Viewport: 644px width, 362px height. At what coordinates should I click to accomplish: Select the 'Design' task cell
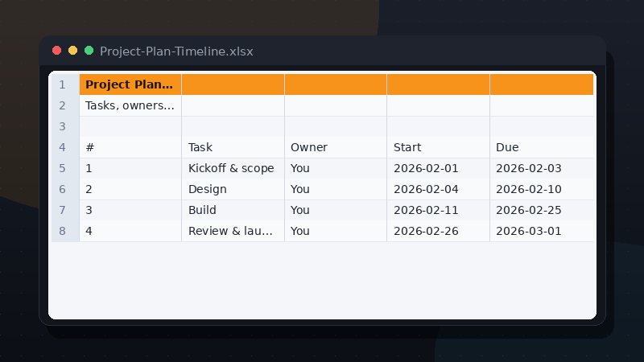[x=233, y=189]
